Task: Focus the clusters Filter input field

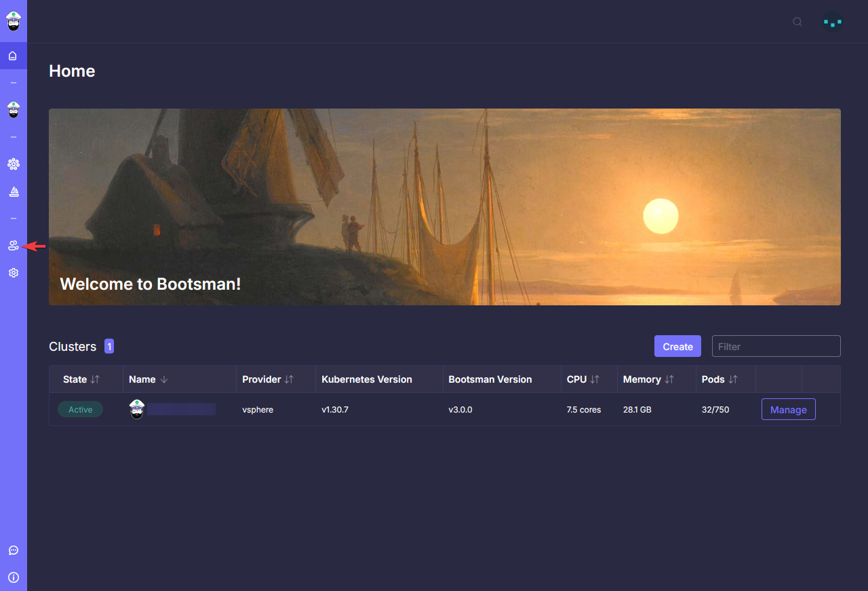Action: [x=776, y=346]
